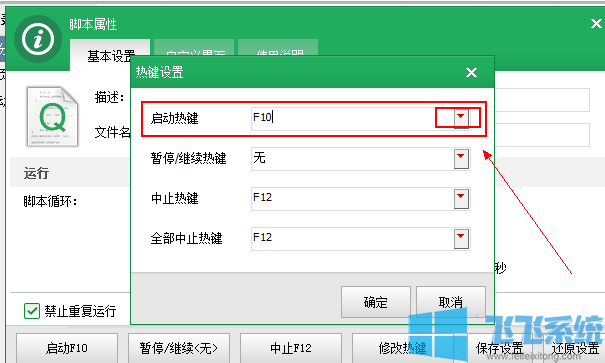The image size is (605, 363).
Task: Confirm with the 确定 button
Action: click(375, 302)
